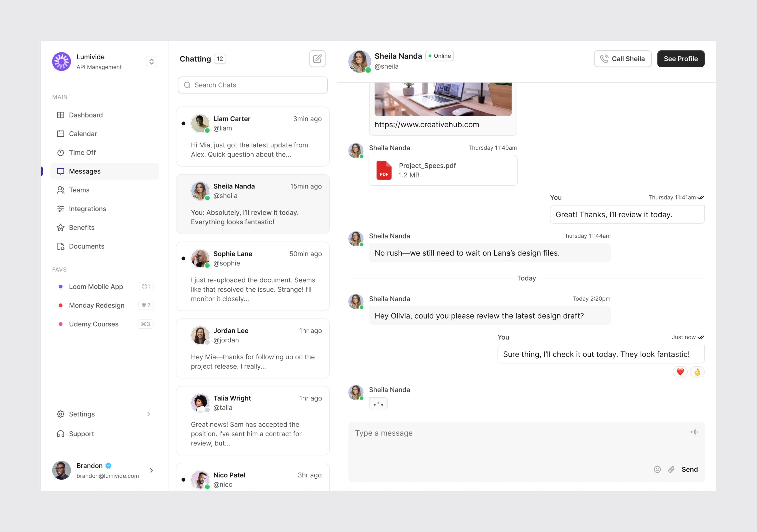Click the laptop link preview image
Viewport: 757px width, 532px height.
coord(443,99)
